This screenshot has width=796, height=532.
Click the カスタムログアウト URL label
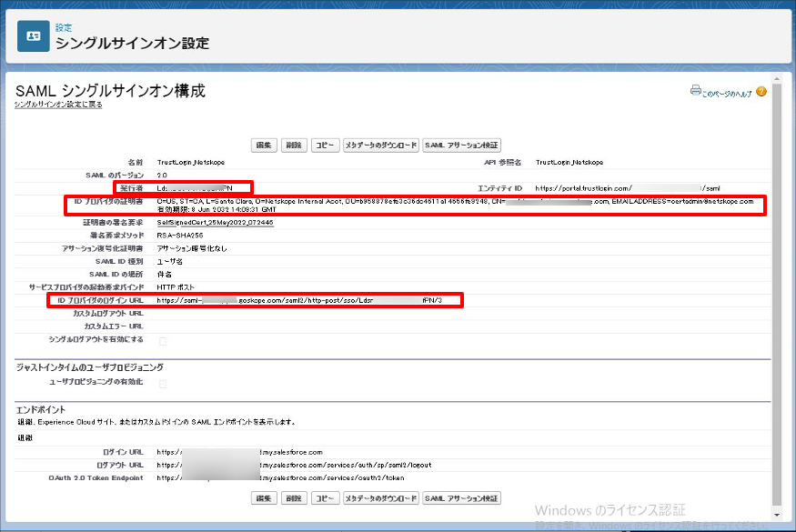(108, 314)
